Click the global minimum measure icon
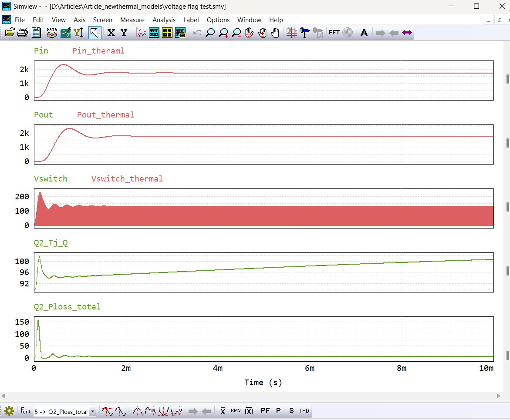The image size is (510, 420). (x=121, y=411)
